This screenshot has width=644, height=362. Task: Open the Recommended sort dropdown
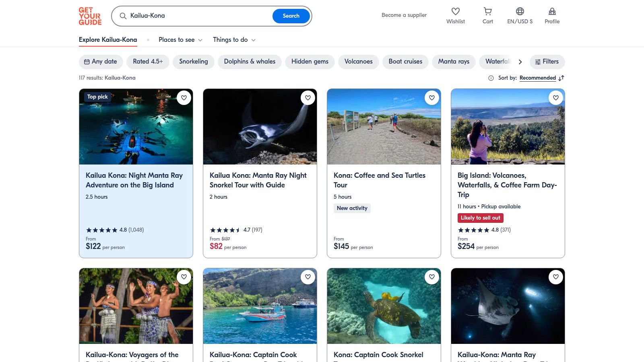coord(537,78)
